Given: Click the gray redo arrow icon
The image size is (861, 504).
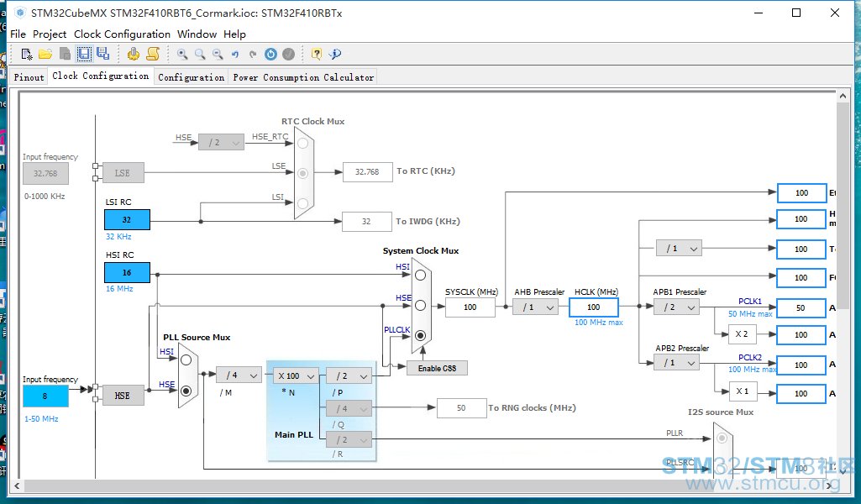Looking at the screenshot, I should coord(253,54).
